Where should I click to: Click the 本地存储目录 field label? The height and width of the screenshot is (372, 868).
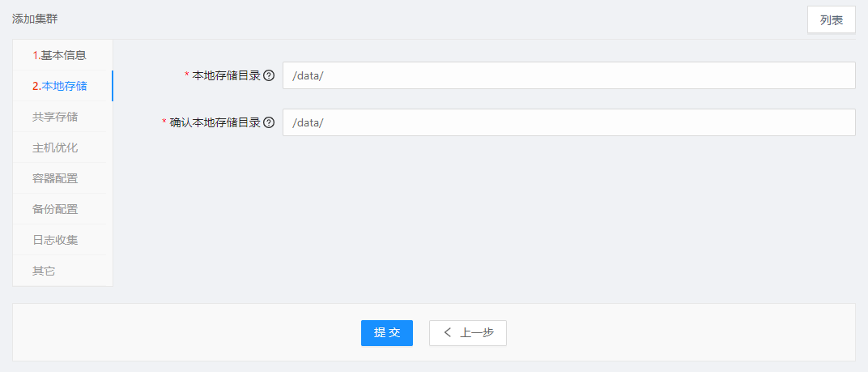tap(226, 75)
